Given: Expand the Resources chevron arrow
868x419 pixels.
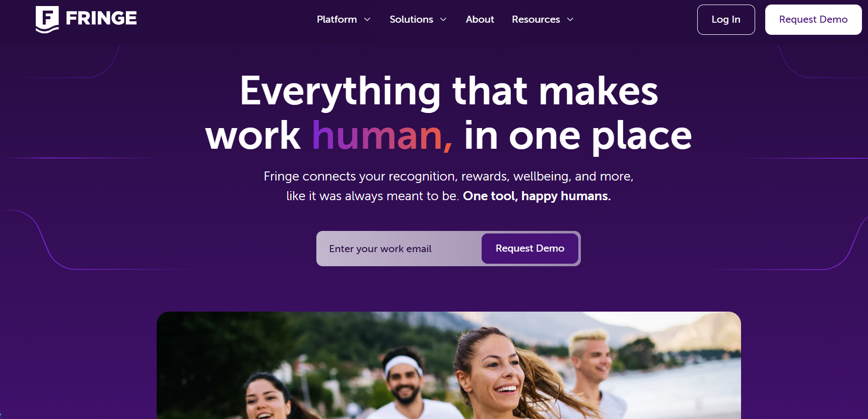Looking at the screenshot, I should click(570, 19).
